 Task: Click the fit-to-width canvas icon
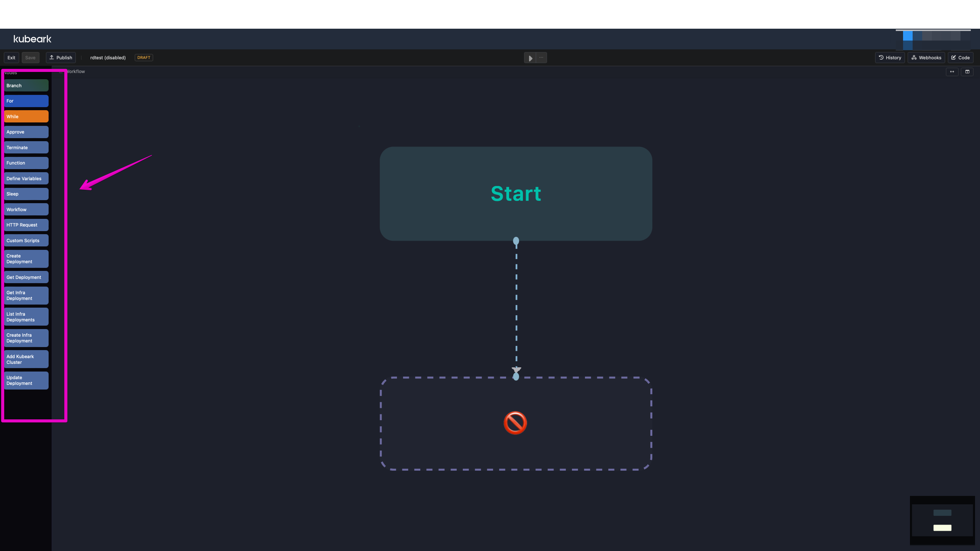click(952, 72)
